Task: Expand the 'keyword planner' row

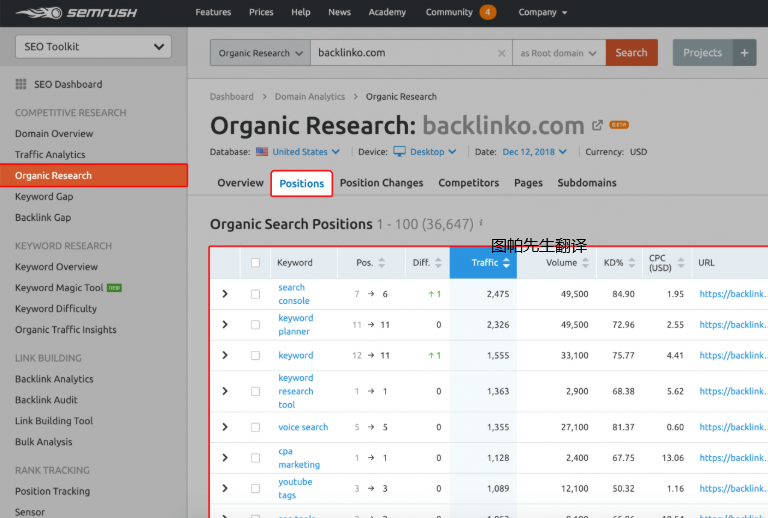Action: click(x=225, y=325)
